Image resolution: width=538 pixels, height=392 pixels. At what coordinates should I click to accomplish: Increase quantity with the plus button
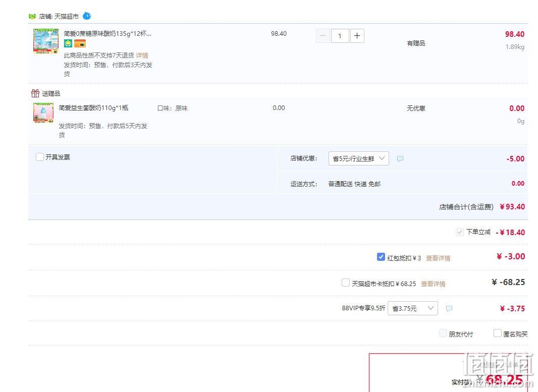click(x=357, y=36)
